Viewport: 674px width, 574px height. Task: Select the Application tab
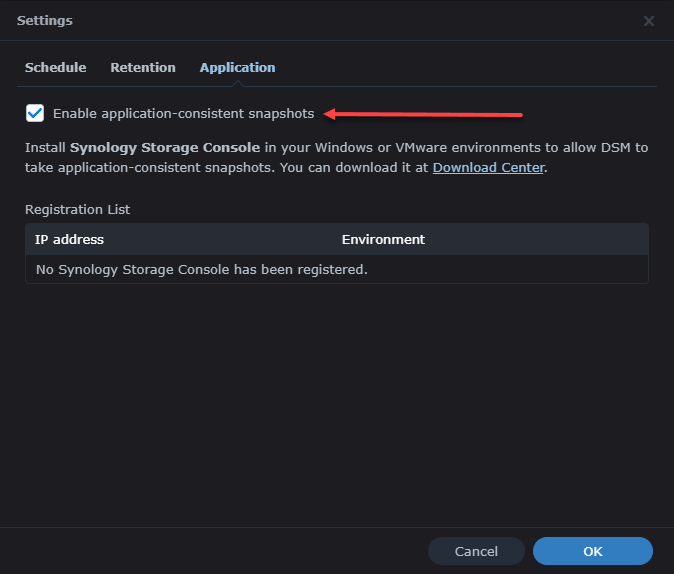click(x=237, y=68)
